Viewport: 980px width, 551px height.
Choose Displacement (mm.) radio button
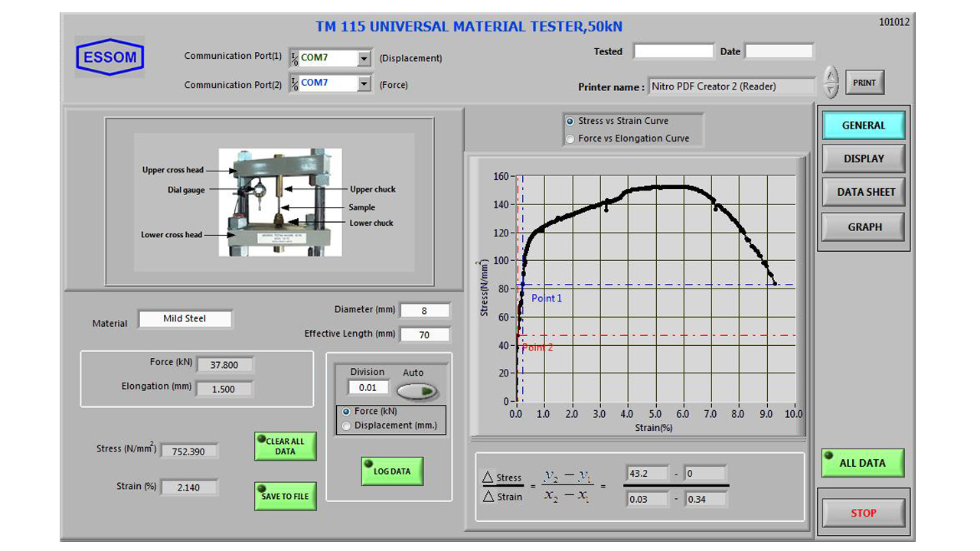point(346,425)
